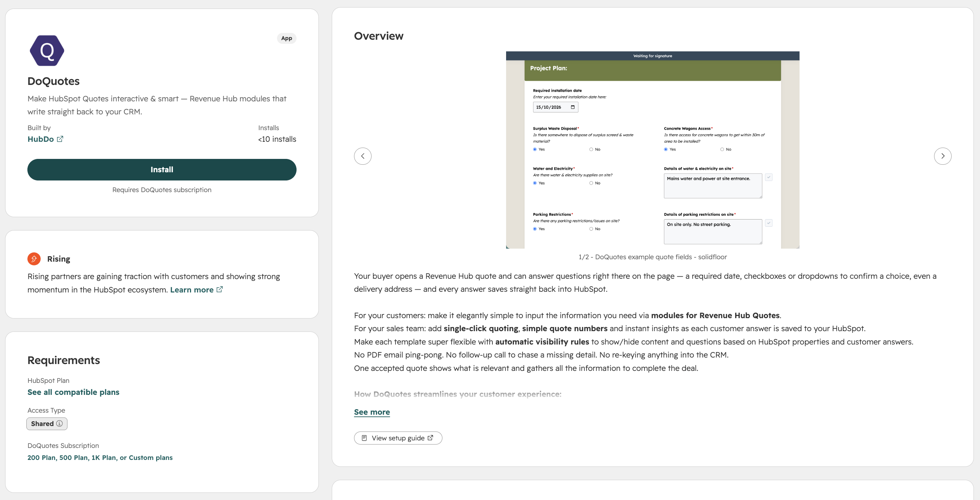This screenshot has height=500, width=980.
Task: Click 'Requires DoQuotes subscription' text
Action: pyautogui.click(x=162, y=190)
